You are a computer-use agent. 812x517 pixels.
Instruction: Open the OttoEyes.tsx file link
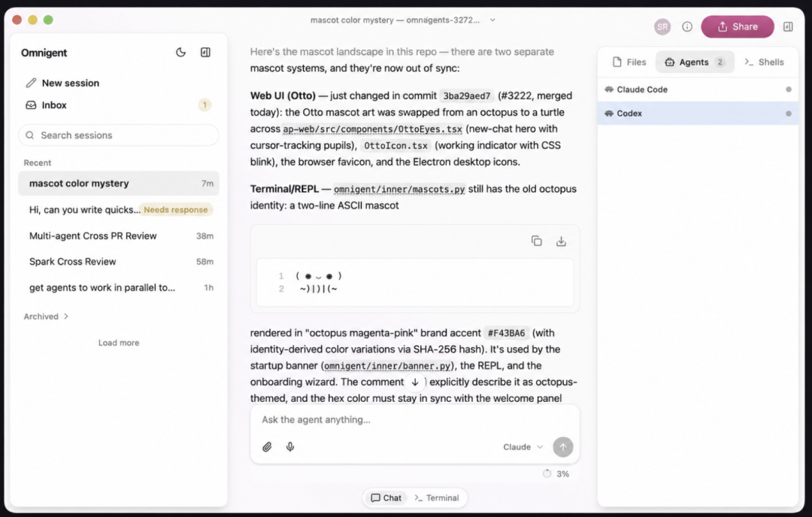(372, 129)
